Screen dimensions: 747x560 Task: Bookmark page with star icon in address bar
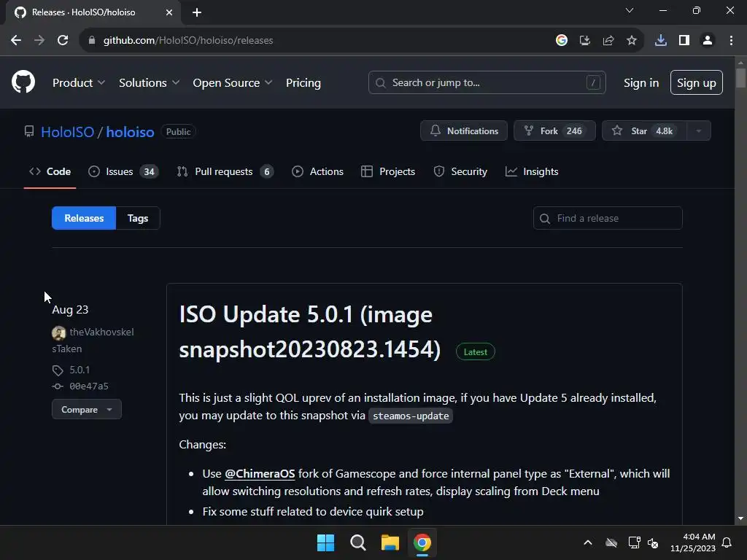pyautogui.click(x=632, y=41)
